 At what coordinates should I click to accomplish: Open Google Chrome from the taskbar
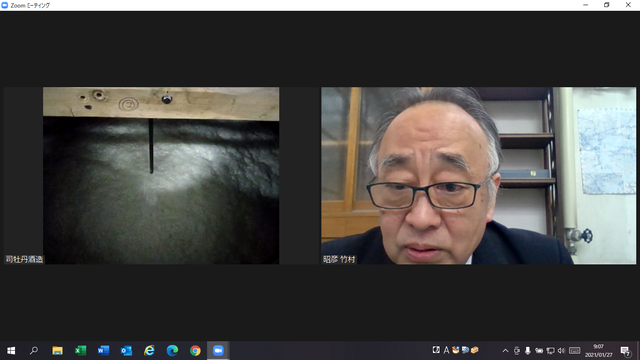point(195,351)
